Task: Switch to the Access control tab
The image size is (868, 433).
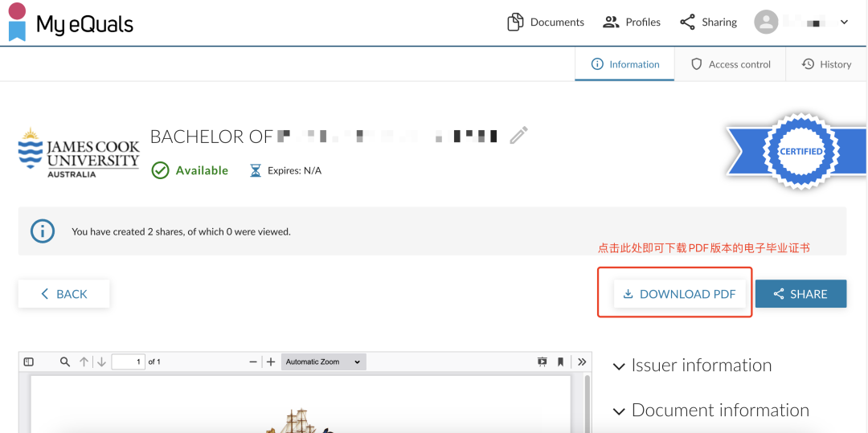Action: click(730, 64)
